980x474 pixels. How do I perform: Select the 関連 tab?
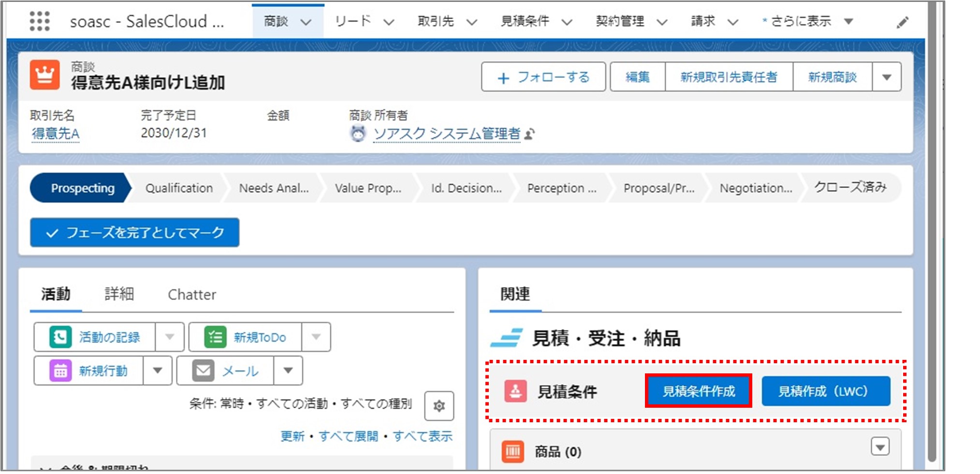point(515,294)
